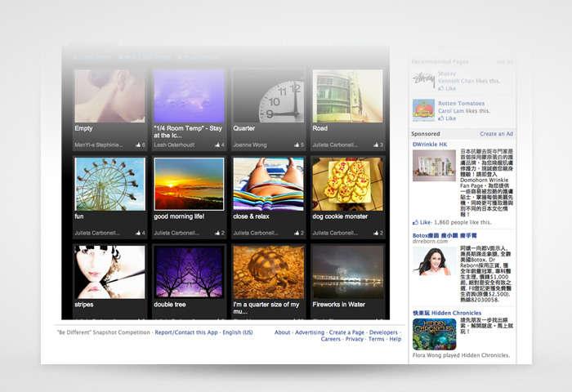The image size is (572, 392).
Task: Click the text "Kenneth Chan likes this."
Action: coord(469,81)
